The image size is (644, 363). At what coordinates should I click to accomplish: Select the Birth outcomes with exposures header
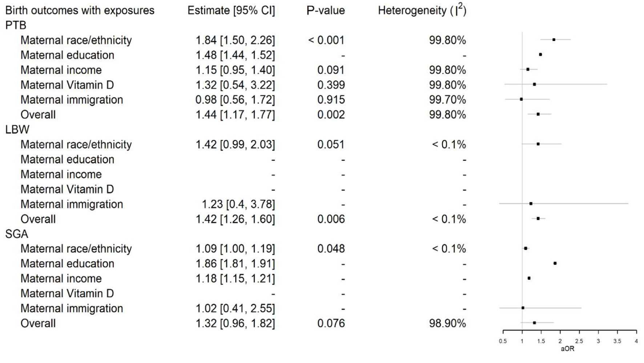[x=80, y=11]
